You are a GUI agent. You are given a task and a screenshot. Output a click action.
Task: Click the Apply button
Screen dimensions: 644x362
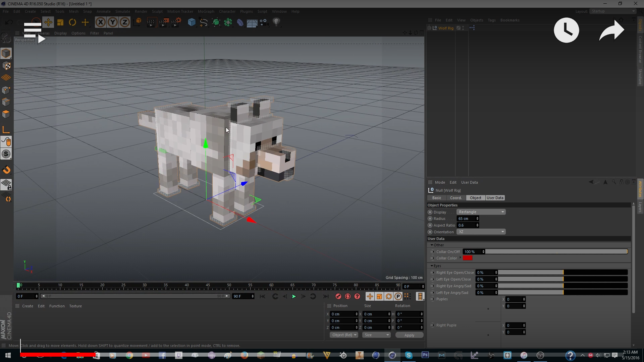coord(409,335)
